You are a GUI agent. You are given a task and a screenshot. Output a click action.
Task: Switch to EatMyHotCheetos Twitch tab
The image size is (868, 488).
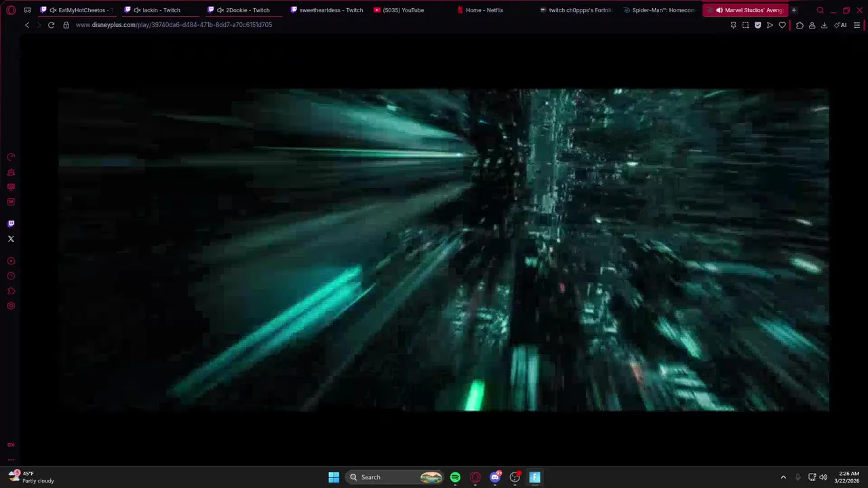pos(77,10)
